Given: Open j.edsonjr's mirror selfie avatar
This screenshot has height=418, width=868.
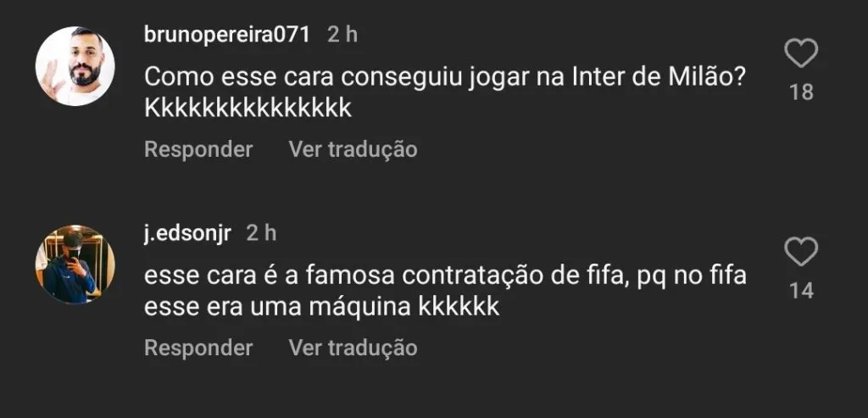Looking at the screenshot, I should point(75,264).
